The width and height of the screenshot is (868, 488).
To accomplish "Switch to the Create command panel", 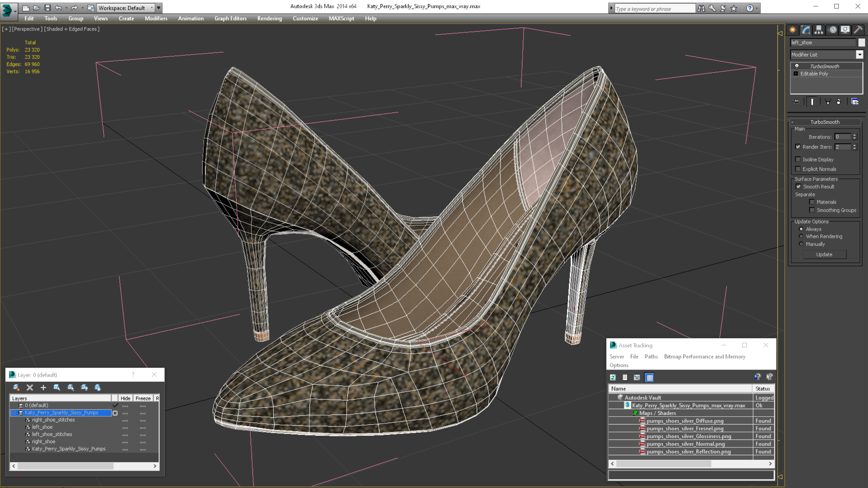I will (x=793, y=30).
